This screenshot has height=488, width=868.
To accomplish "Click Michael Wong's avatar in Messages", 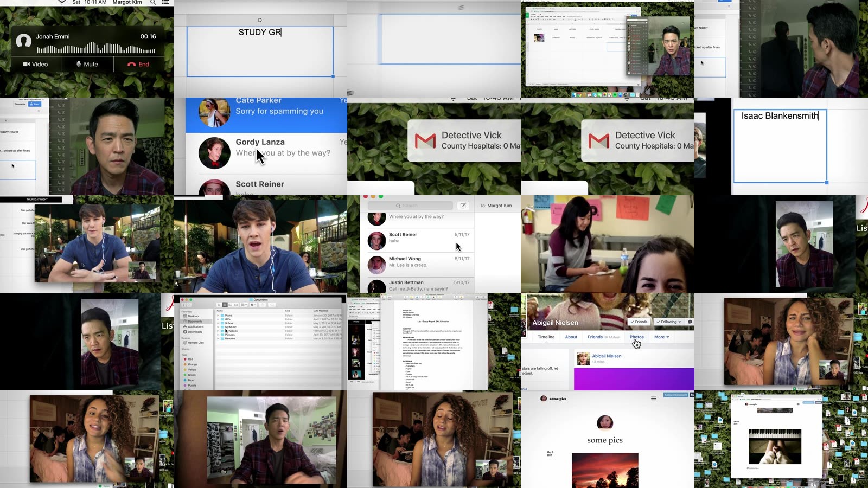I will tap(376, 265).
